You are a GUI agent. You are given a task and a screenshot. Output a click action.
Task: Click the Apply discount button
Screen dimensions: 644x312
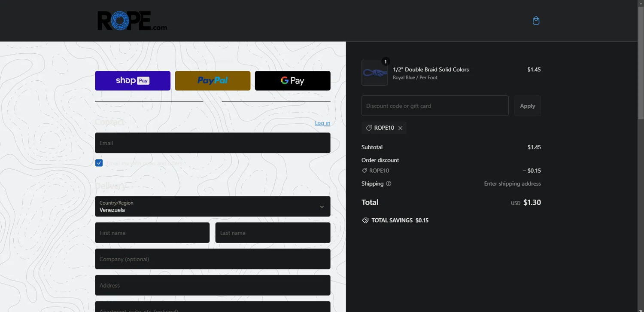pos(527,106)
